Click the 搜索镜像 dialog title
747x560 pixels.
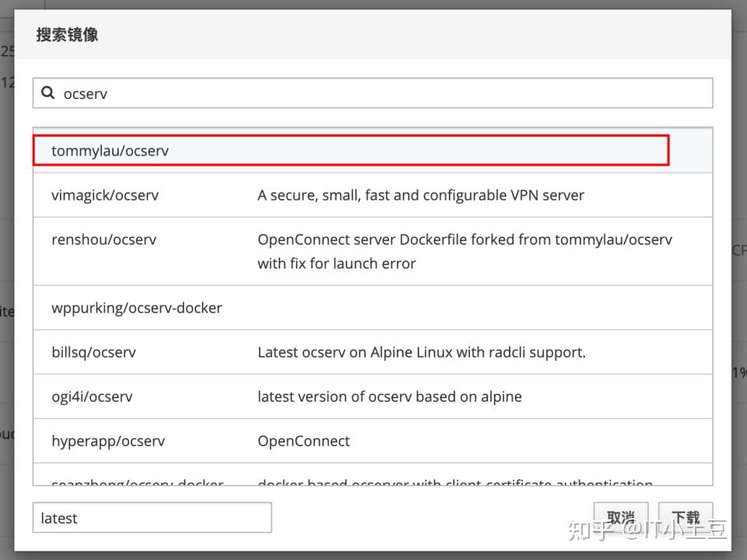pyautogui.click(x=67, y=35)
